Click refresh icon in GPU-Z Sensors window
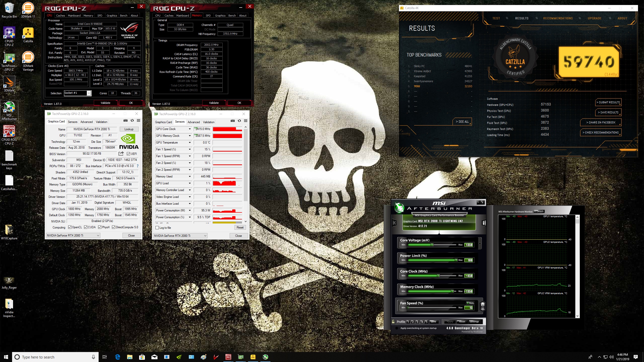Image resolution: width=644 pixels, height=362 pixels. coord(239,121)
